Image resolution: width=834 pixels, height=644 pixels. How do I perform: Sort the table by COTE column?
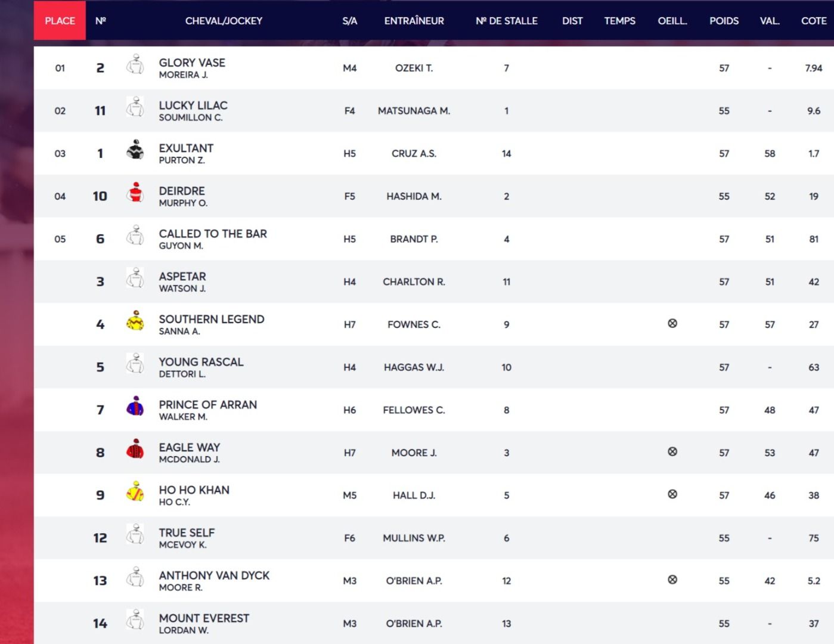[813, 20]
